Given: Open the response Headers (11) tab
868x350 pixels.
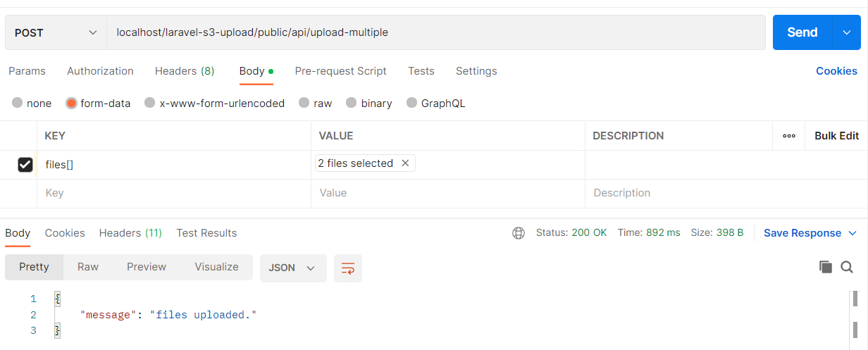Looking at the screenshot, I should [x=130, y=233].
